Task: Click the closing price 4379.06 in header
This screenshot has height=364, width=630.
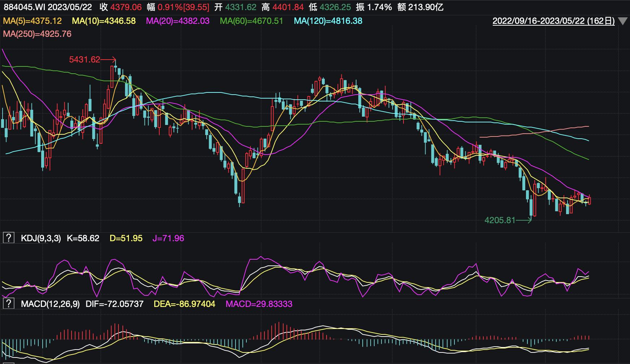Action: 126,7
